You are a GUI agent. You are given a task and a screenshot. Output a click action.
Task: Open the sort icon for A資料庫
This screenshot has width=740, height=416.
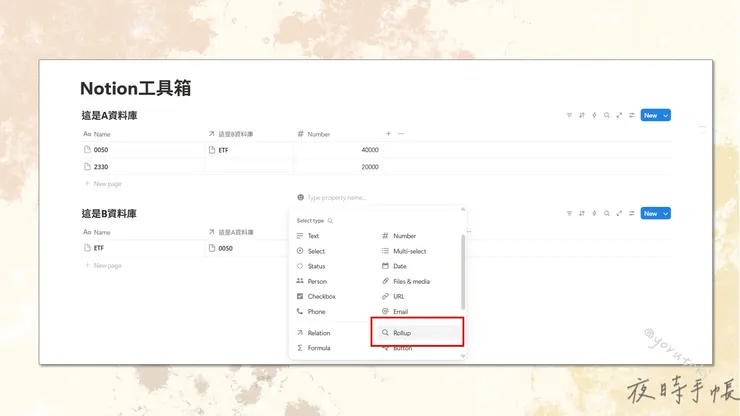(582, 115)
